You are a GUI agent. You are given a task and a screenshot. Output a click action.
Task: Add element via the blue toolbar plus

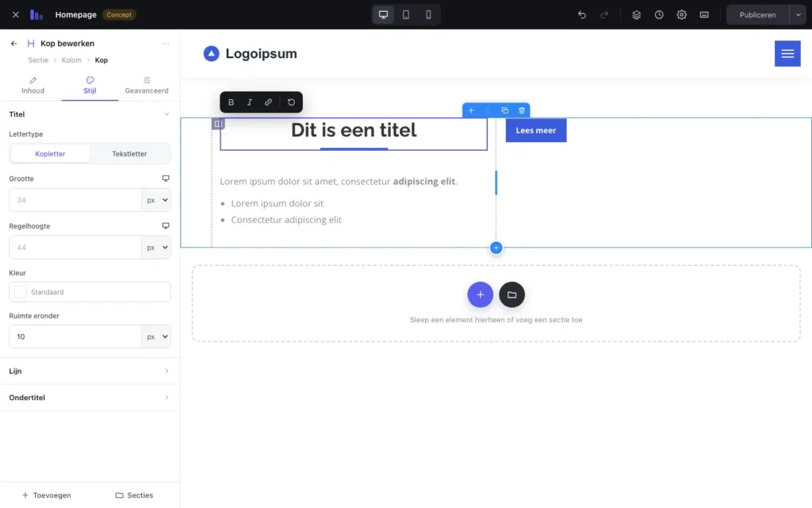click(x=471, y=110)
